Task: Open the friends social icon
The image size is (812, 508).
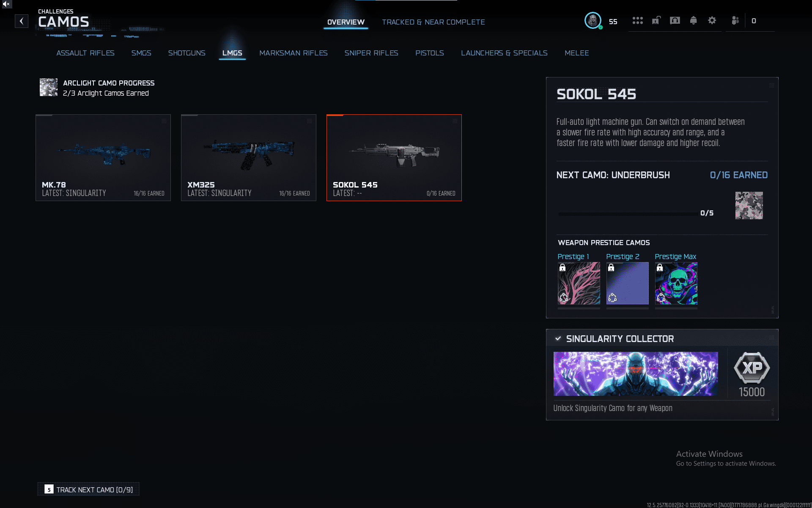Action: click(735, 21)
